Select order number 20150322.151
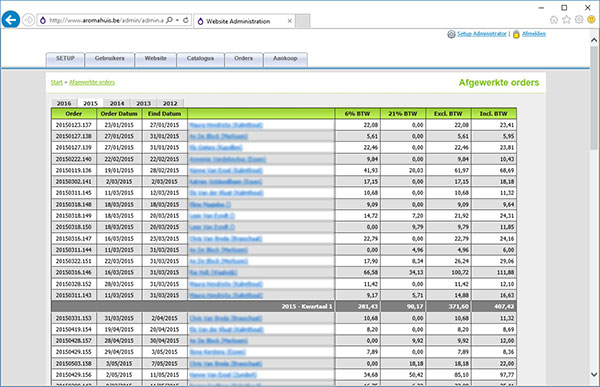600x387 pixels. coord(73,261)
